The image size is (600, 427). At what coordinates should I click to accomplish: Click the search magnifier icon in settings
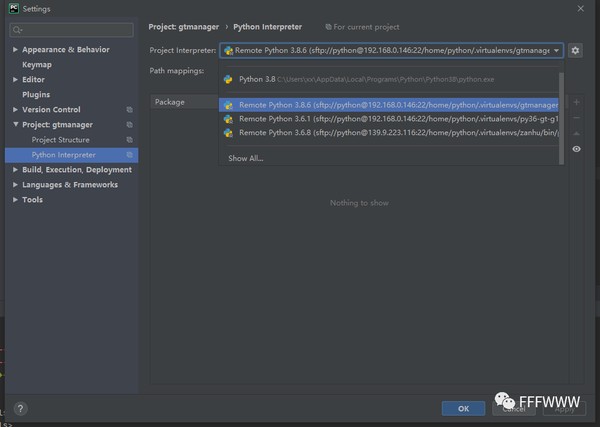(17, 30)
